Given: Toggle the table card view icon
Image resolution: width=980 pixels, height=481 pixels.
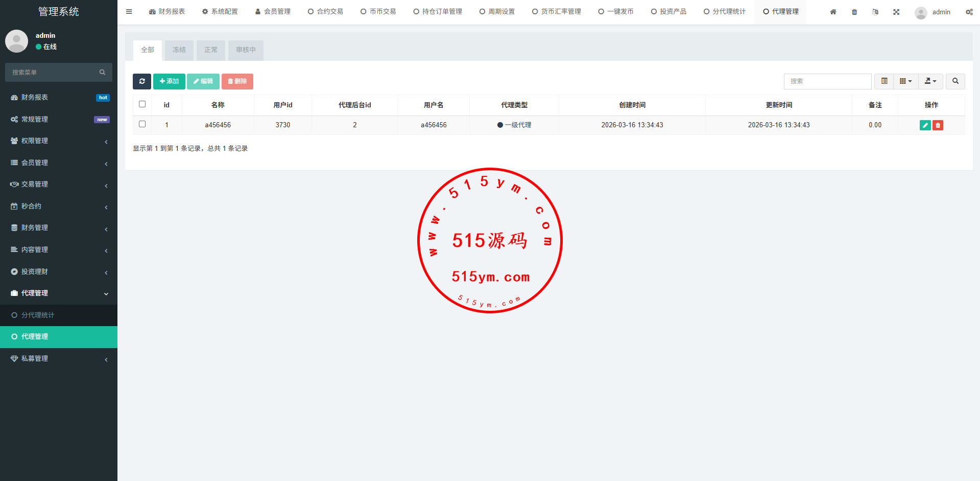Looking at the screenshot, I should pos(884,81).
